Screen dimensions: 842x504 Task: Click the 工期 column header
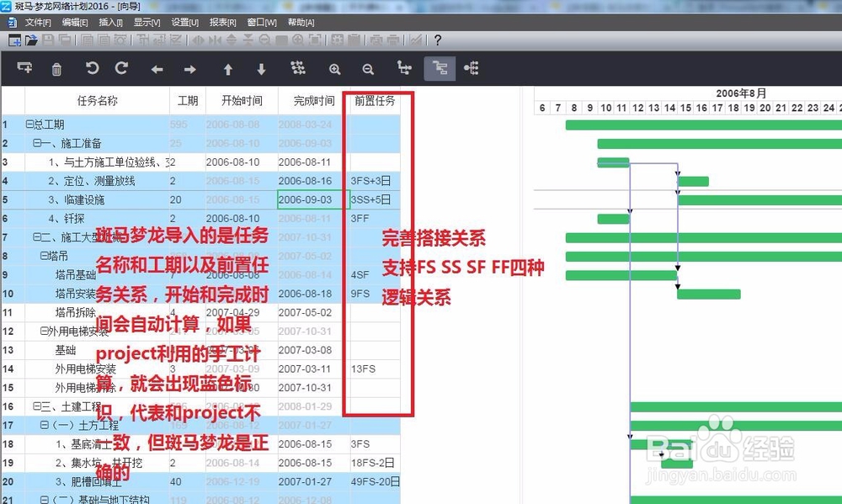point(188,101)
